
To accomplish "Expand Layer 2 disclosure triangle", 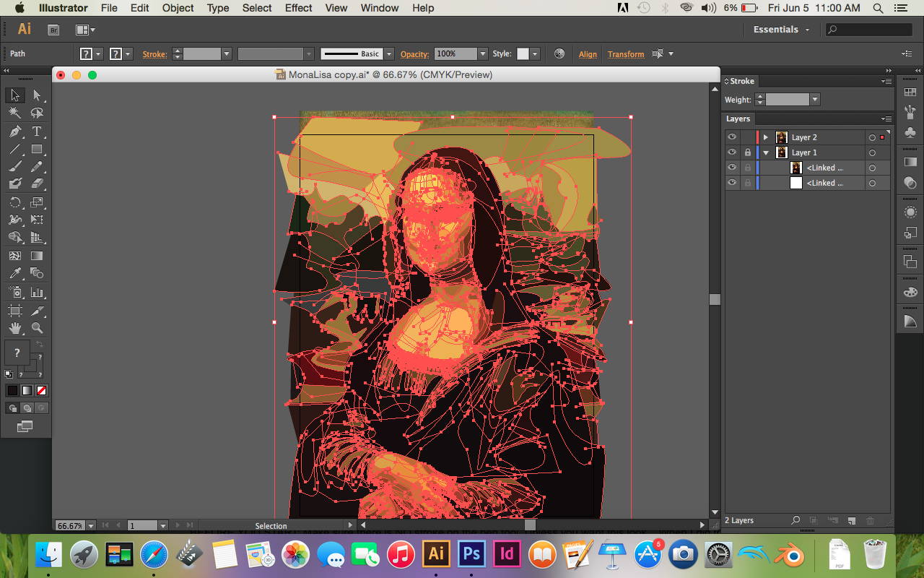I will (x=766, y=137).
